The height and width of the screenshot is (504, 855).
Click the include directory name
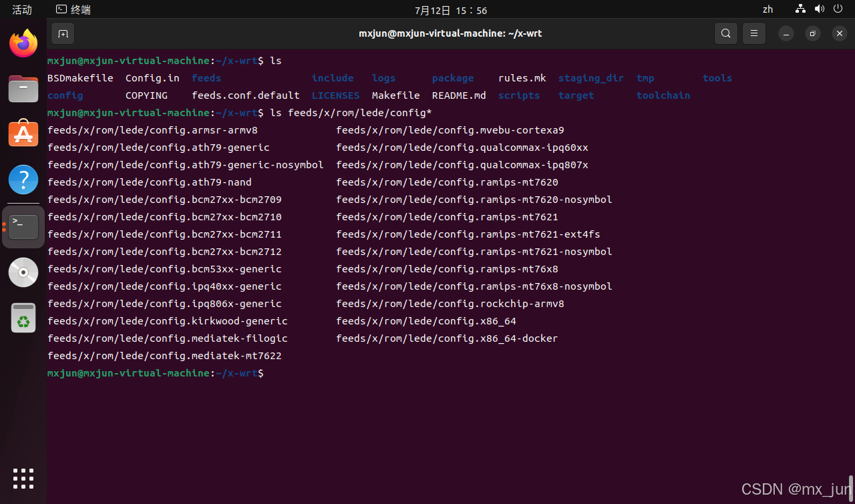click(x=333, y=78)
